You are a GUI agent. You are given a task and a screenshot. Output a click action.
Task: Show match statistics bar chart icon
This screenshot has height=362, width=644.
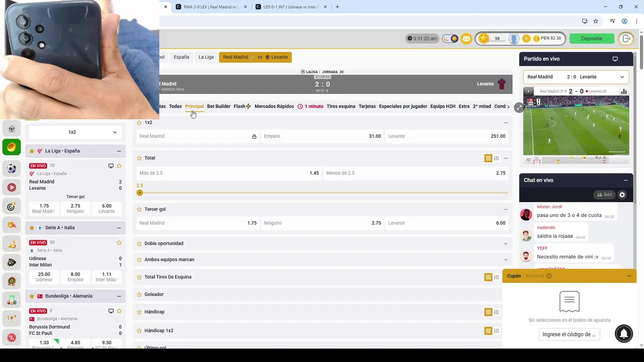pyautogui.click(x=624, y=92)
